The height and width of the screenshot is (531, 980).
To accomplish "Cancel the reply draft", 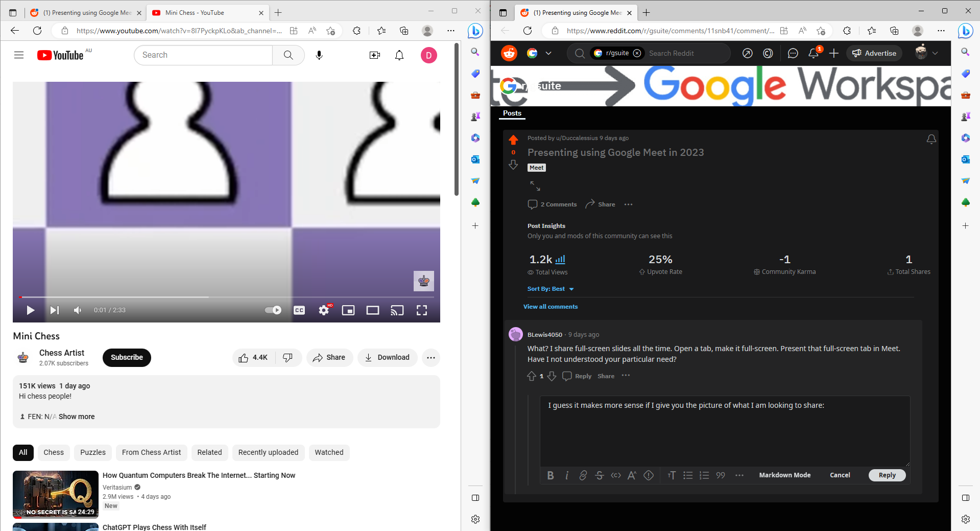I will tap(840, 475).
